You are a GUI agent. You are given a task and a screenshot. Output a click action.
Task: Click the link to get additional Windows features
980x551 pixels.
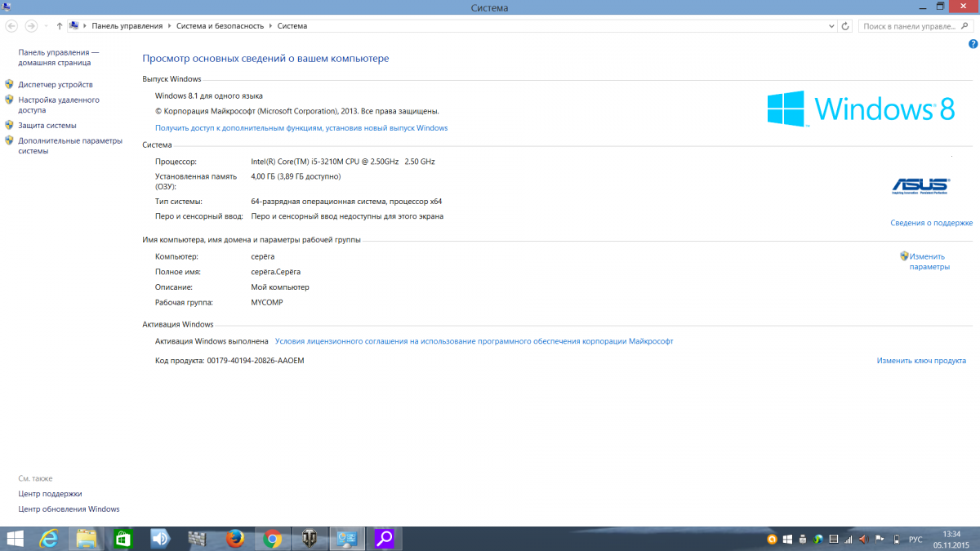(301, 128)
